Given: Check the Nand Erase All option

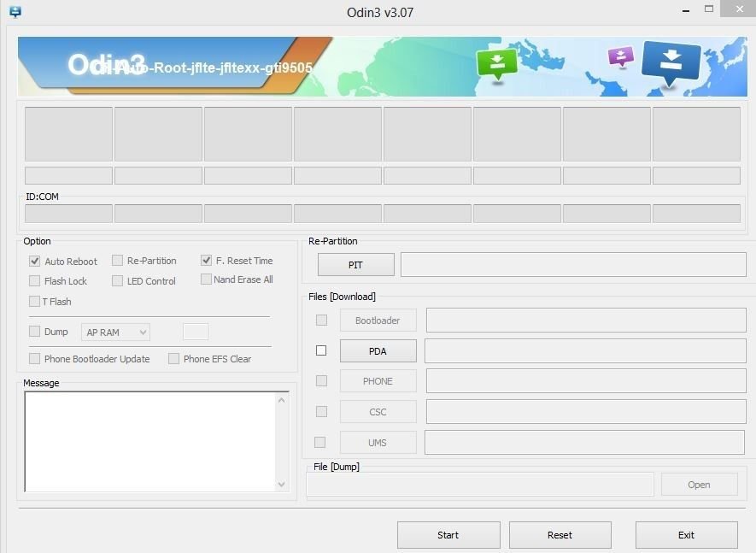Looking at the screenshot, I should [x=206, y=279].
